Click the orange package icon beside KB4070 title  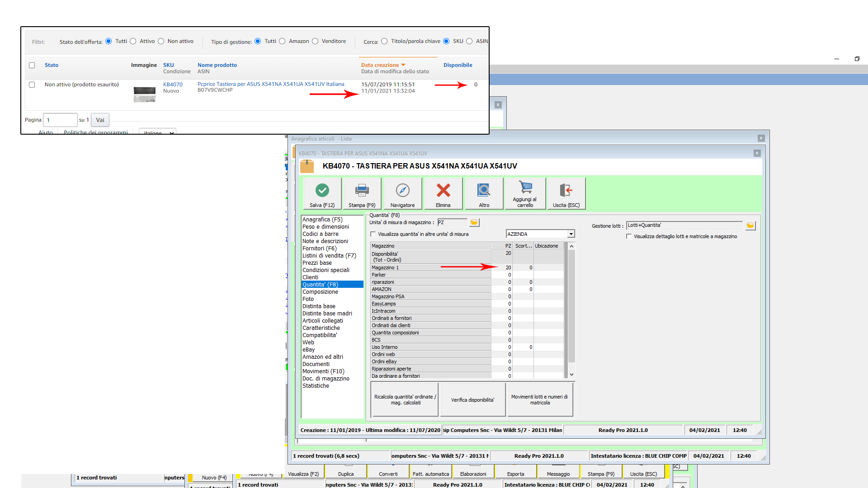coord(307,166)
